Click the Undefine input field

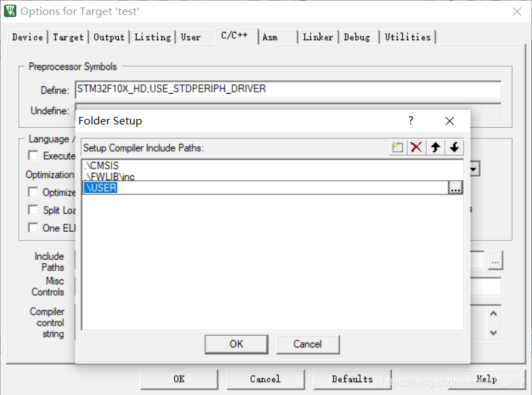click(x=288, y=107)
